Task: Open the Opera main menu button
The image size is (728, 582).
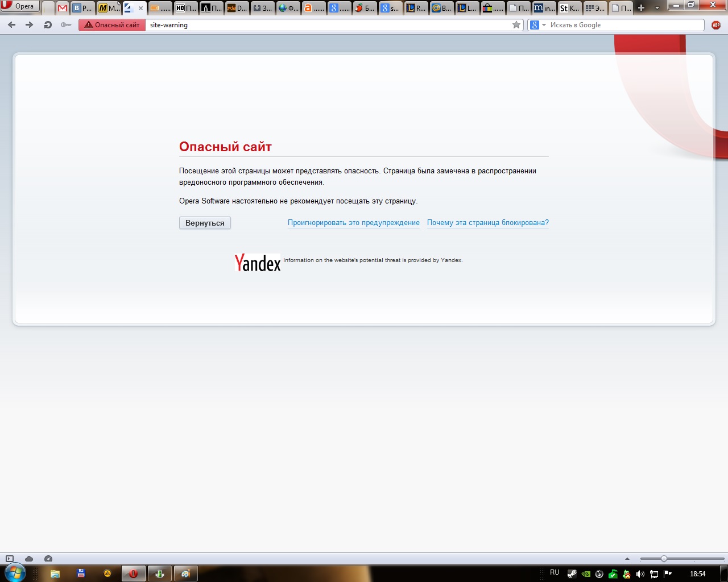Action: coord(20,6)
